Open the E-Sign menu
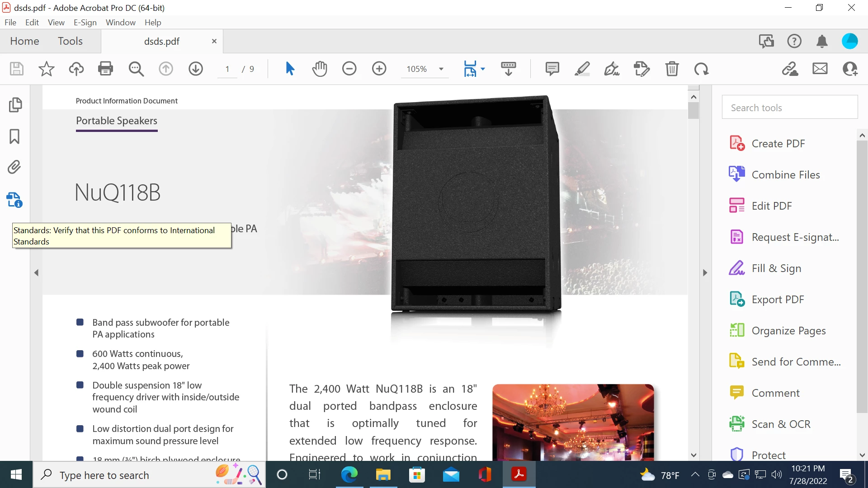The width and height of the screenshot is (868, 488). (85, 22)
